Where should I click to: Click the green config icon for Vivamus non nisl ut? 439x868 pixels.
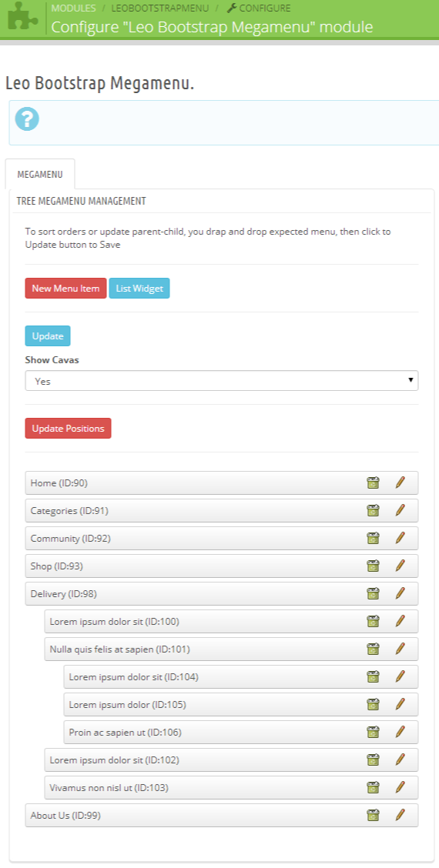pos(373,787)
